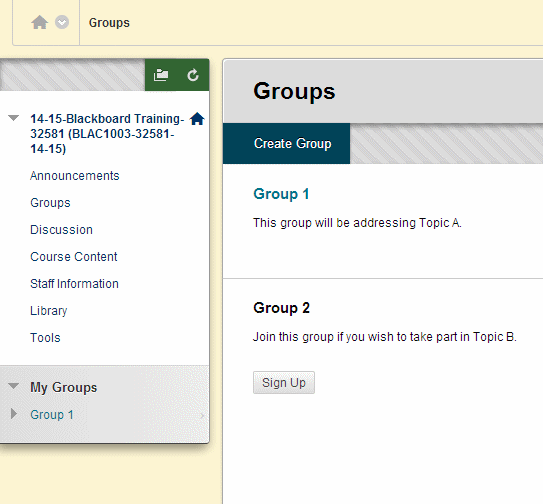Open Course Content in the course menu
This screenshot has height=504, width=543.
pyautogui.click(x=73, y=257)
